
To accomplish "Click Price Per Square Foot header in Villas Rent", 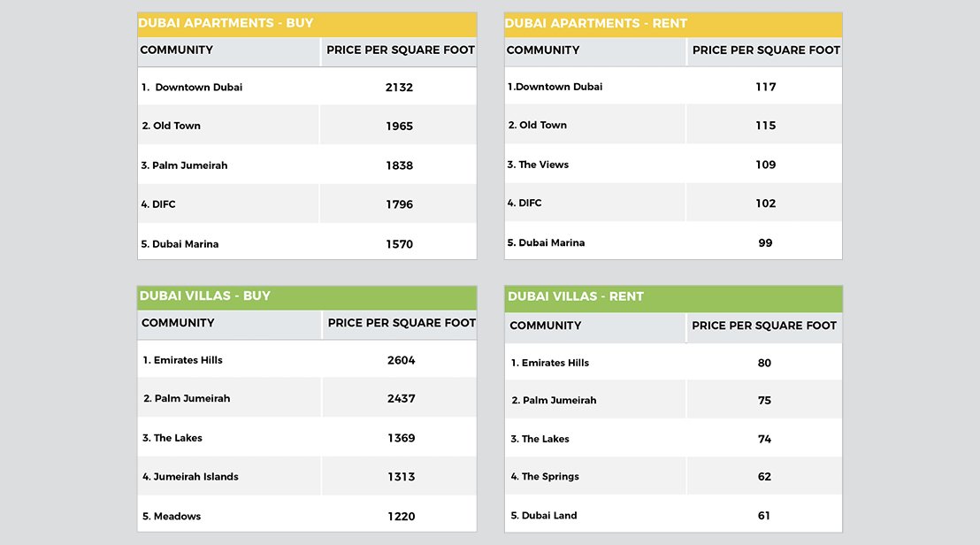I will pos(764,326).
